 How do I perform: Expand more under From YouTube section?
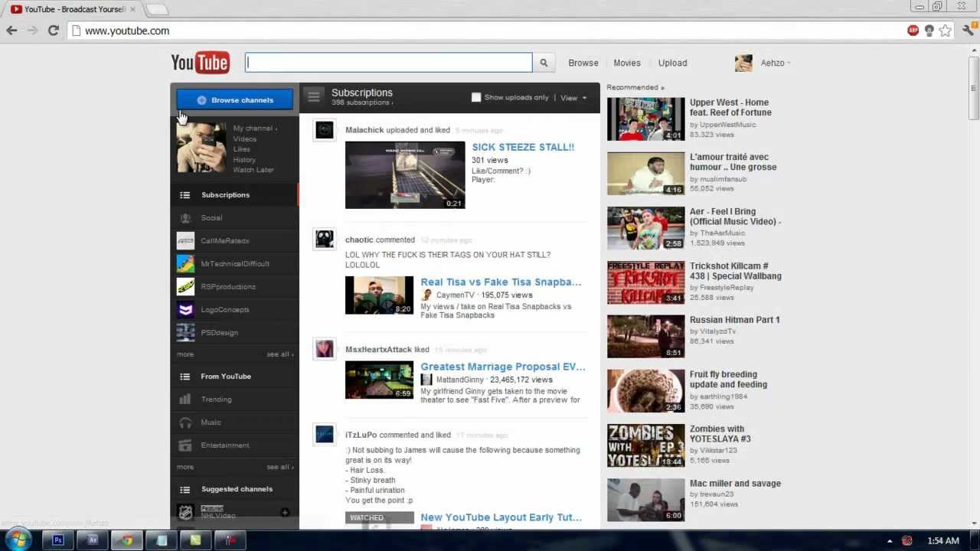coord(185,467)
